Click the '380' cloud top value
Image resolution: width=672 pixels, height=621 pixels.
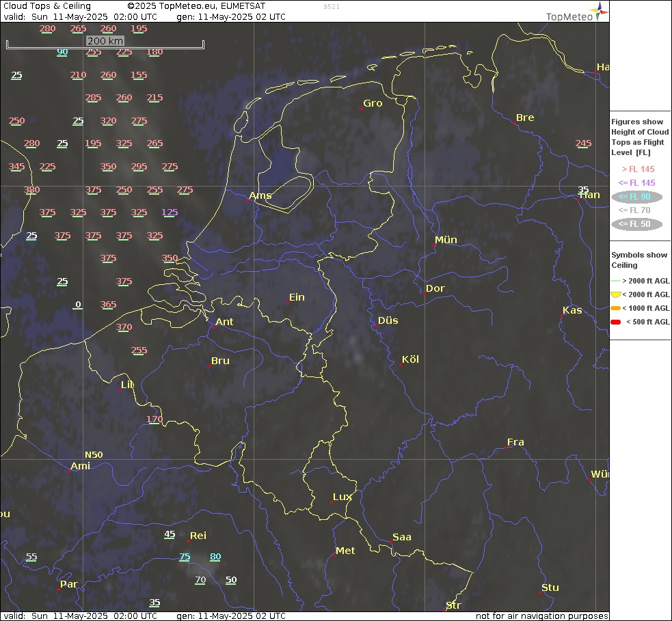coord(31,190)
